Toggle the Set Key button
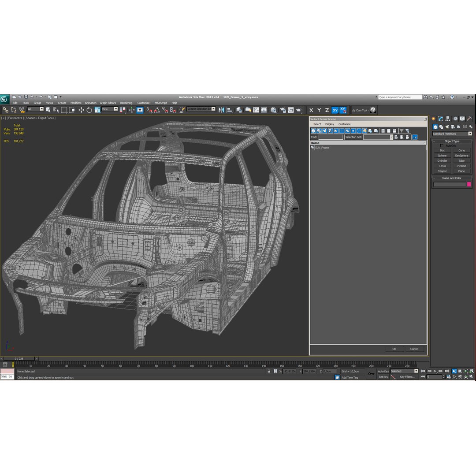This screenshot has width=476, height=476. (x=383, y=377)
